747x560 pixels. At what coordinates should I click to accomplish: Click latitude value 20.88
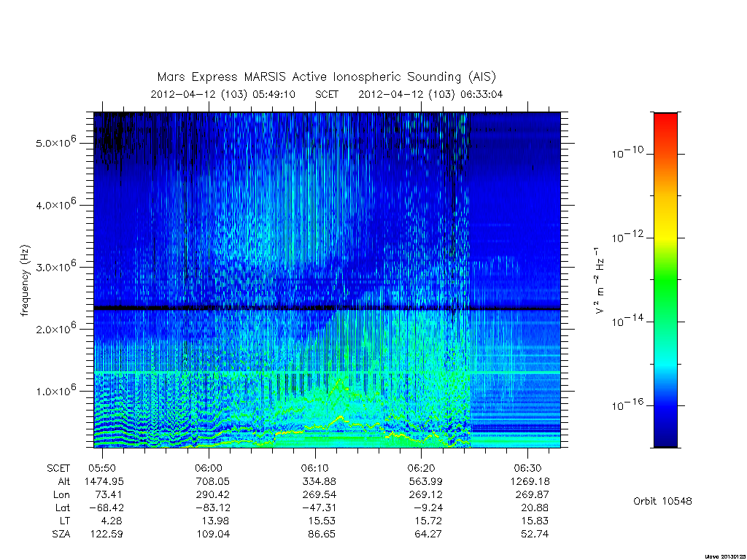coord(535,507)
